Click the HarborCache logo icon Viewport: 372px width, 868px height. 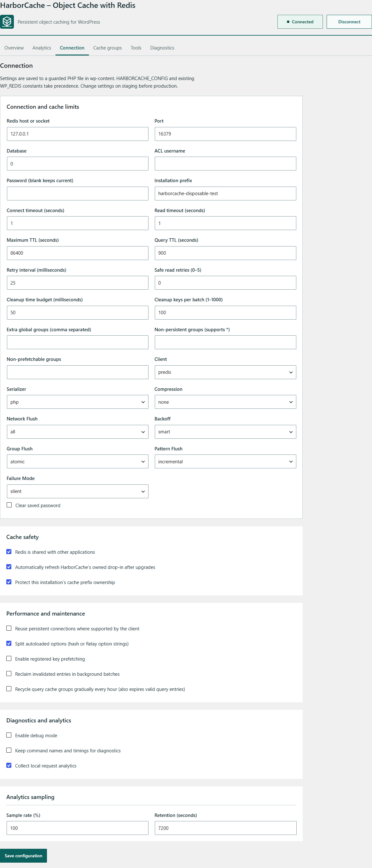point(7,22)
